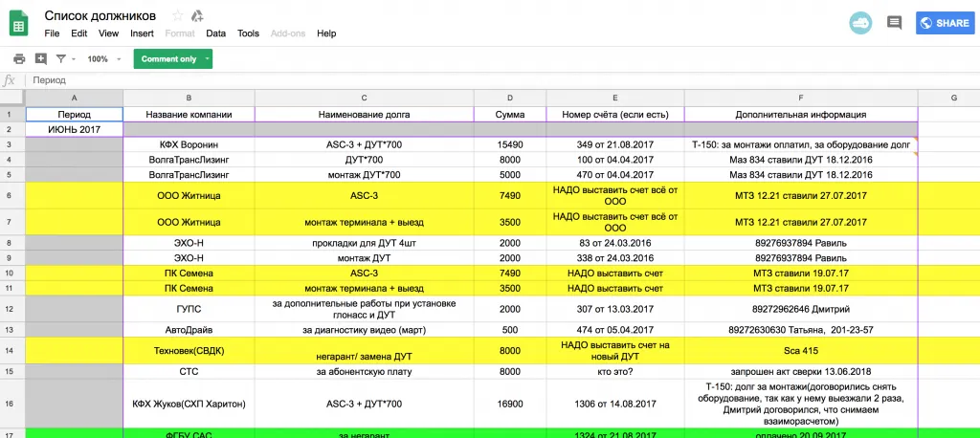Image resolution: width=980 pixels, height=438 pixels.
Task: Open the File menu
Action: click(52, 33)
